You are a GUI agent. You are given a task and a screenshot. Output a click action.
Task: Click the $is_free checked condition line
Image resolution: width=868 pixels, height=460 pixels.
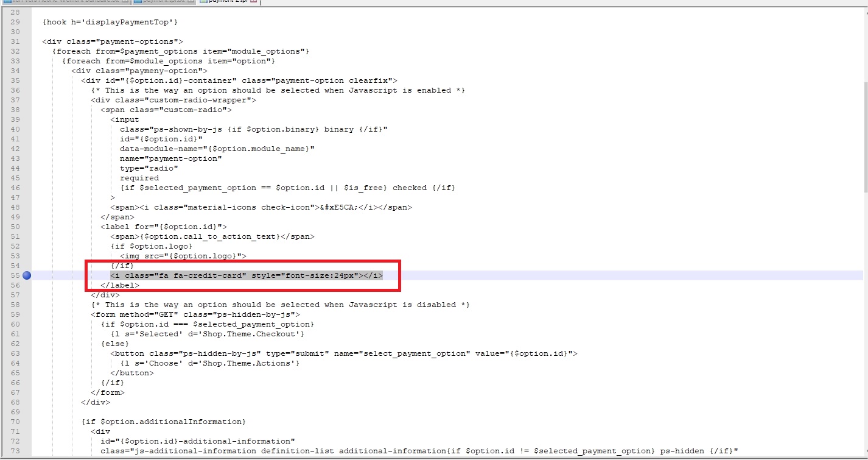pyautogui.click(x=288, y=188)
